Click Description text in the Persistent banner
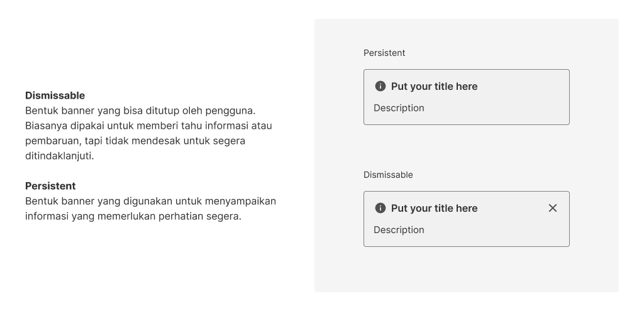Screen dimensions: 644x311 pyautogui.click(x=399, y=108)
